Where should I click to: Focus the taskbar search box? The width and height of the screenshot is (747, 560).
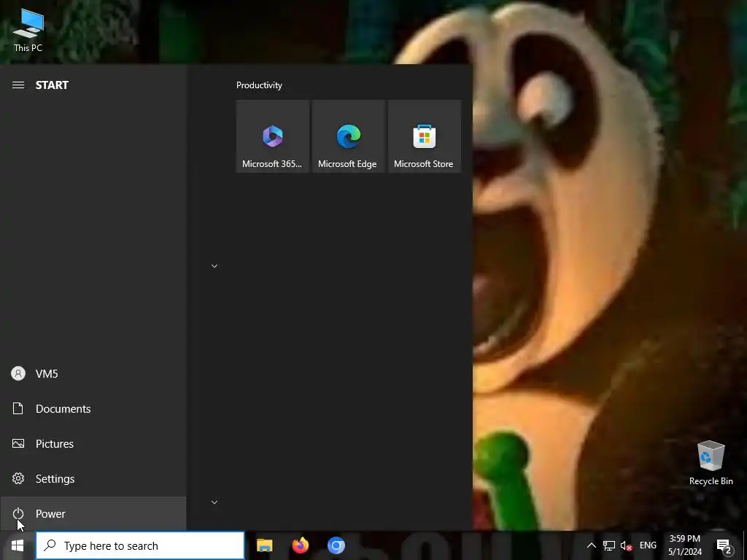point(140,545)
